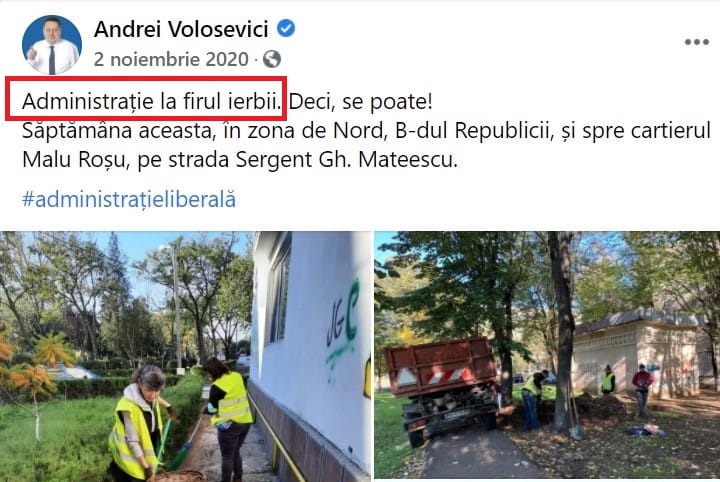This screenshot has height=482, width=720.
Task: Click the worker in the red jacket
Action: (642, 390)
